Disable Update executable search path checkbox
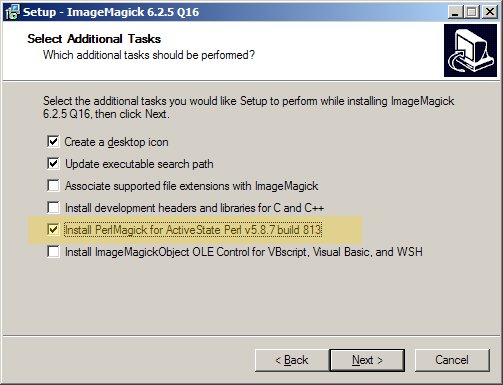503x385 pixels. coord(53,163)
